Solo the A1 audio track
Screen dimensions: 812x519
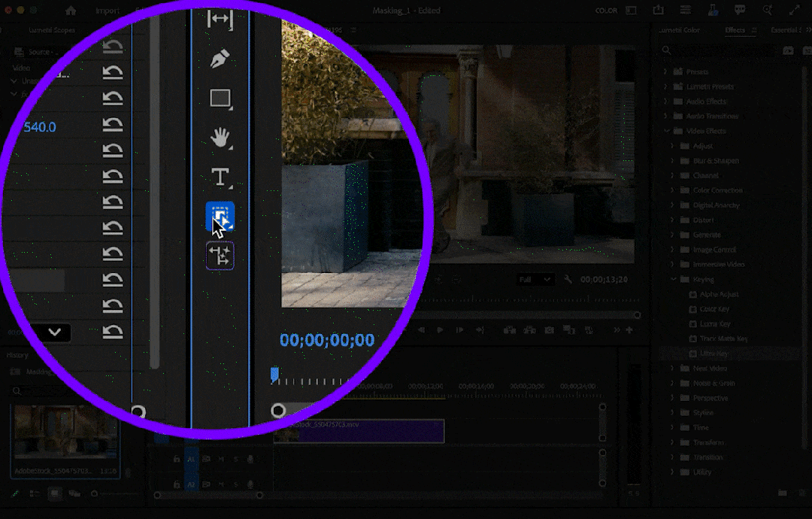click(x=235, y=459)
